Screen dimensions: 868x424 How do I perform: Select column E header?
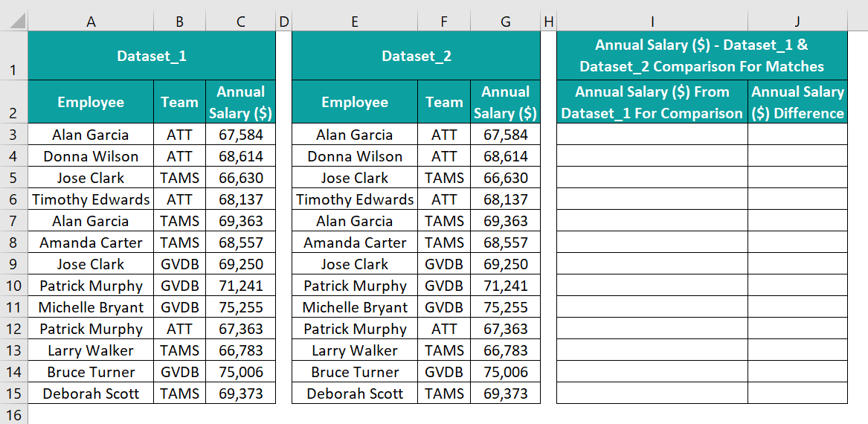pyautogui.click(x=355, y=22)
